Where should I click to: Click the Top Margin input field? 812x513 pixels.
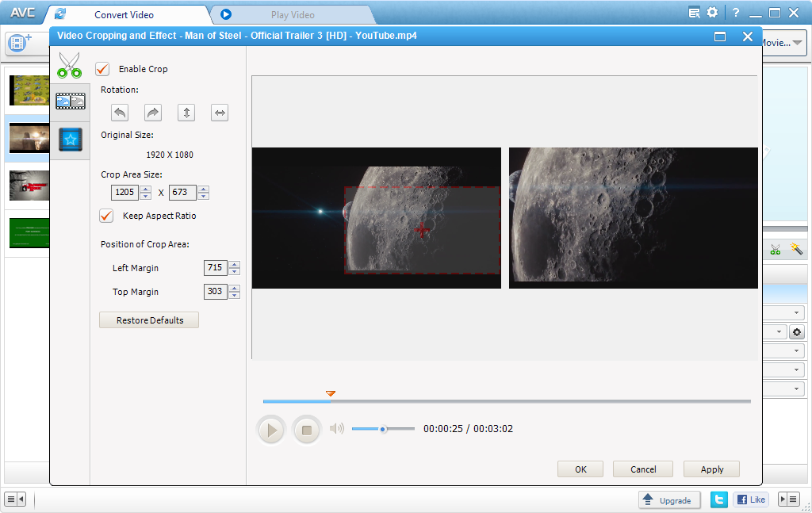pos(216,292)
